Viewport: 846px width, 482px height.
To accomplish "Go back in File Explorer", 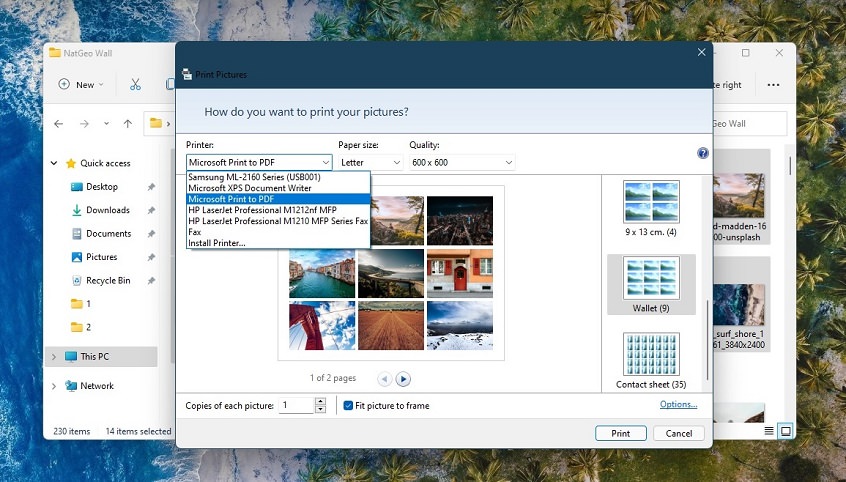I will coord(58,124).
